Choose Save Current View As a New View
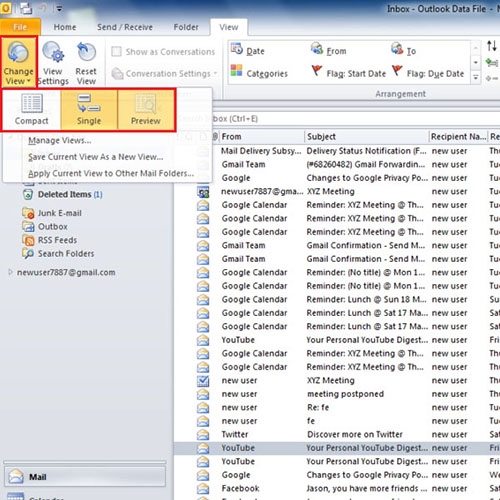This screenshot has width=500, height=500. coord(96,157)
